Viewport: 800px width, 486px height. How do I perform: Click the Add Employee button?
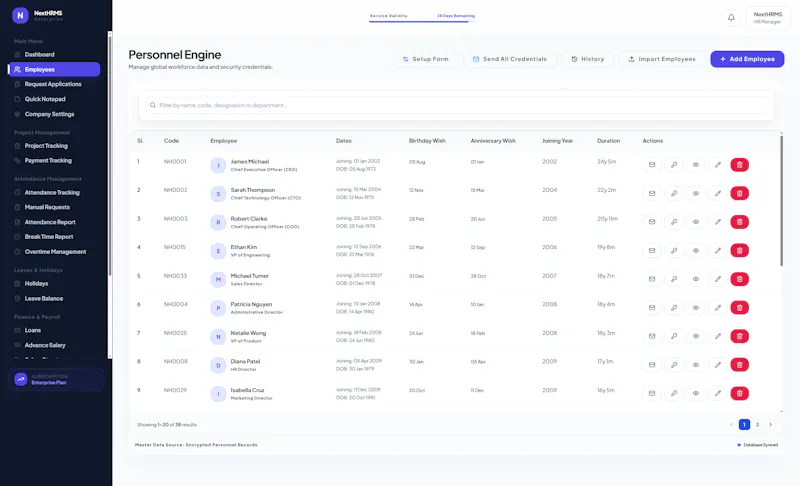coord(747,59)
